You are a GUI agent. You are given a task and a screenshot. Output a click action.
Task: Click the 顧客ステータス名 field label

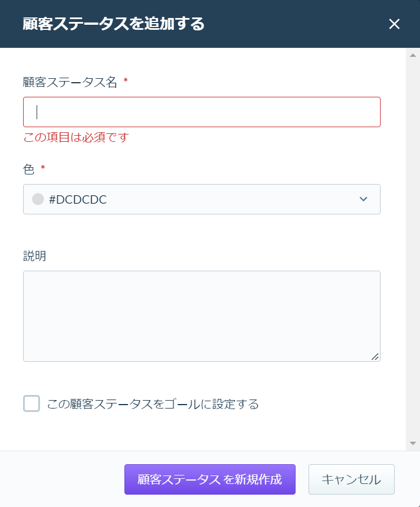(x=70, y=82)
